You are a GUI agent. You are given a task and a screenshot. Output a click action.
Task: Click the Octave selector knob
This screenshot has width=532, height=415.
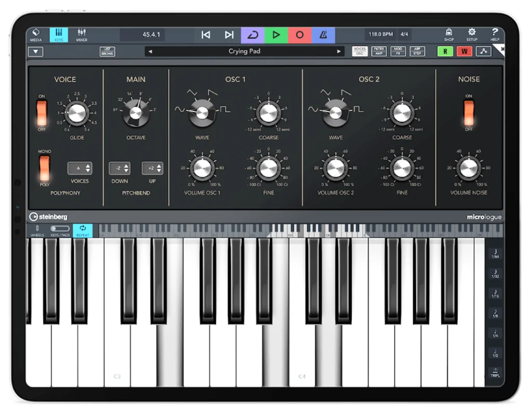(136, 113)
